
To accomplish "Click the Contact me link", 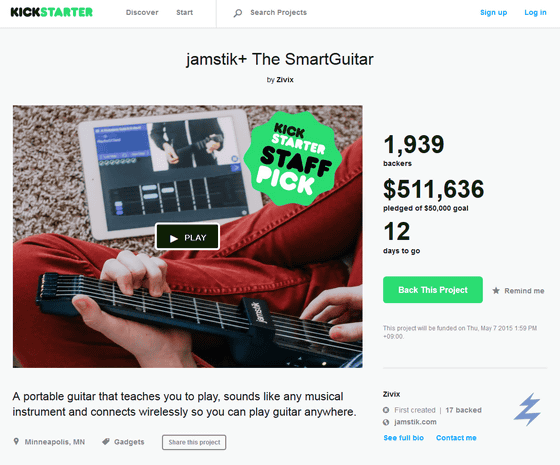I will click(x=456, y=438).
